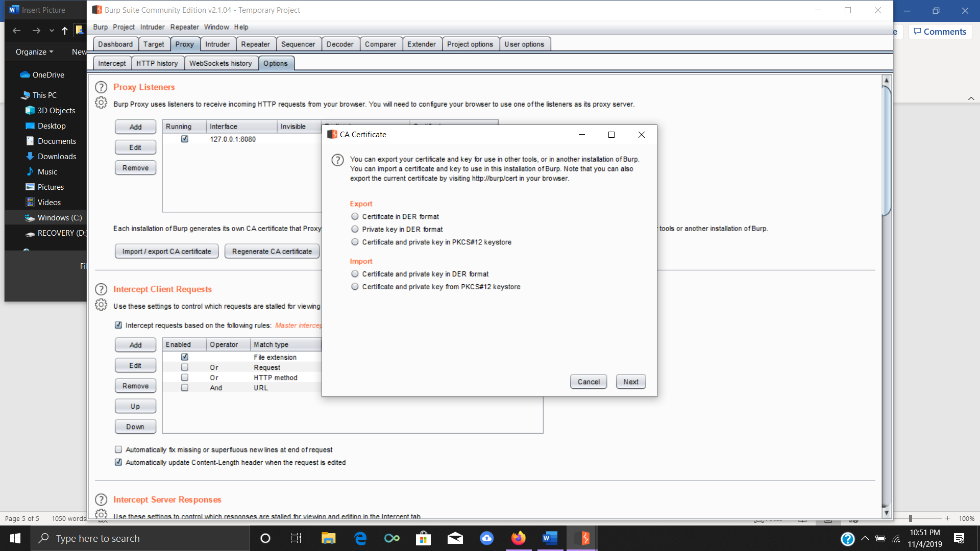This screenshot has width=980, height=551.
Task: Click the Options pane vertical scrollbar
Action: [x=887, y=151]
